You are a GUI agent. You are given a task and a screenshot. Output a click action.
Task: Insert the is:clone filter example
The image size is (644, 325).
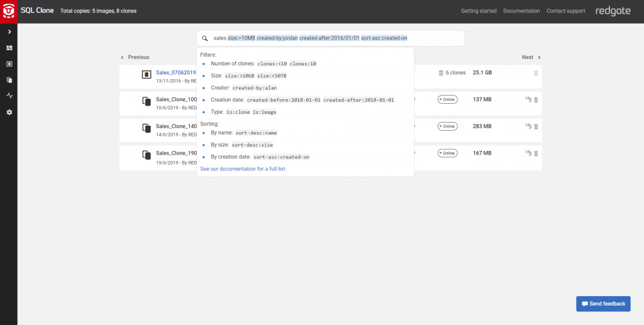point(238,112)
